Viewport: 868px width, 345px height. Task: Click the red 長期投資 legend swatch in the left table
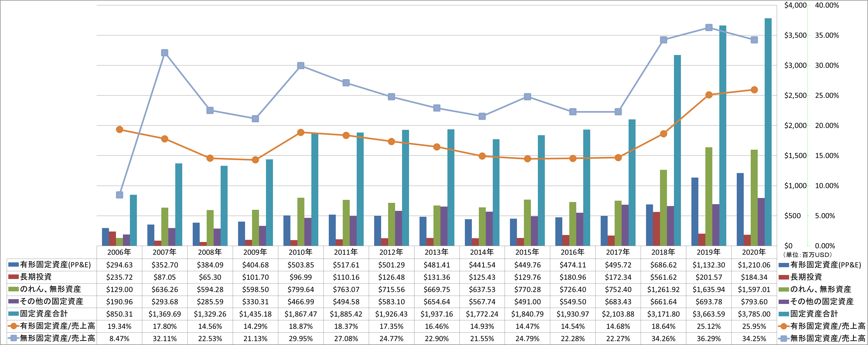tap(13, 277)
